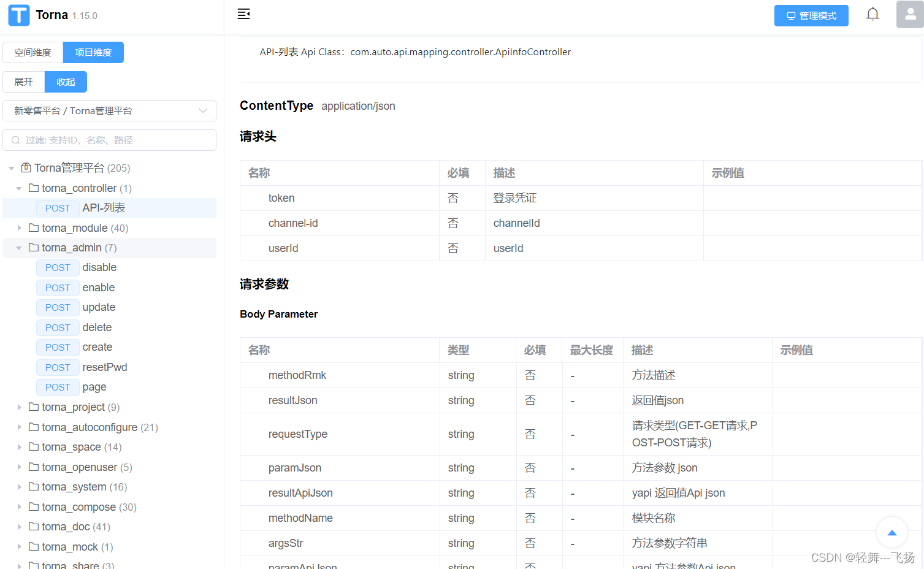Screen dimensions: 924x569
Task: Open the user avatar menu
Action: click(910, 14)
